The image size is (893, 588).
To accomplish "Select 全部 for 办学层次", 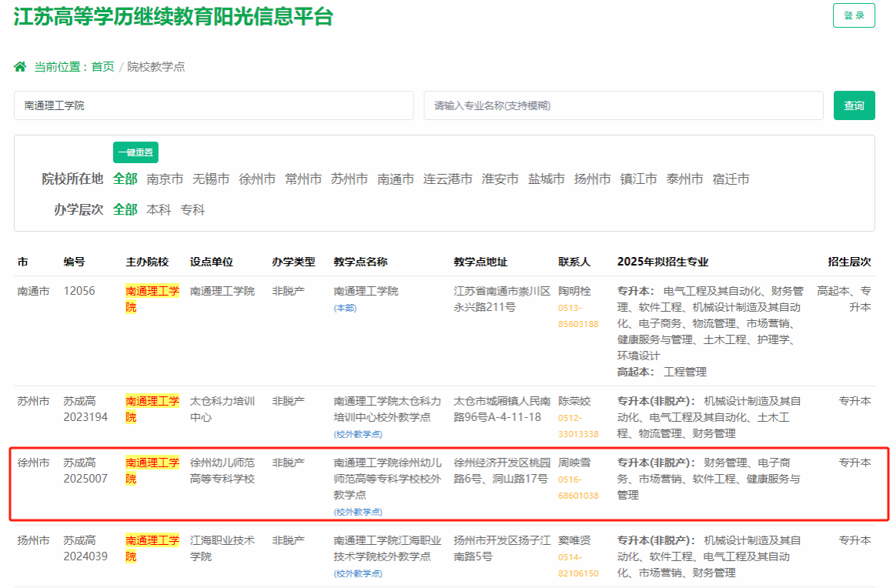I will click(125, 209).
